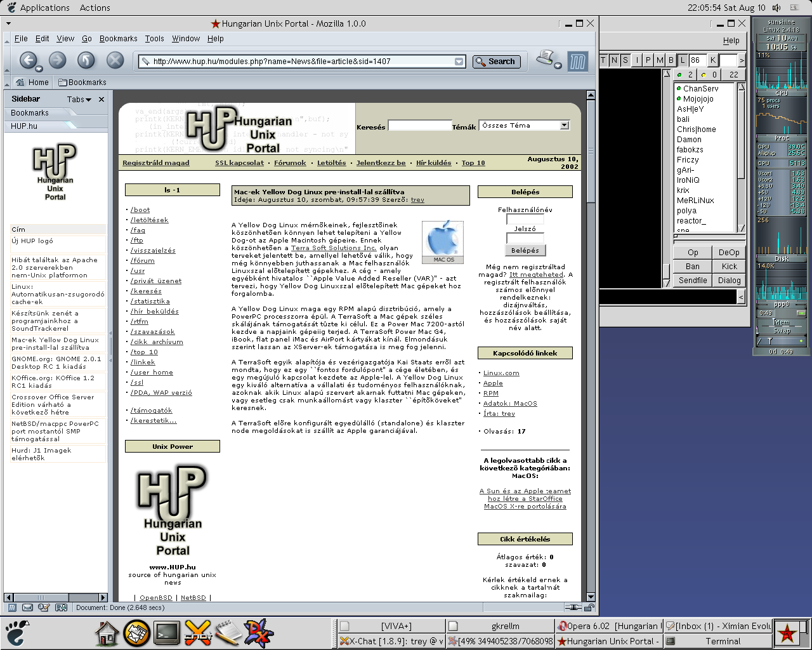Focus the Felhasználónév username field
Viewport: 812px width, 650px height.
point(525,220)
